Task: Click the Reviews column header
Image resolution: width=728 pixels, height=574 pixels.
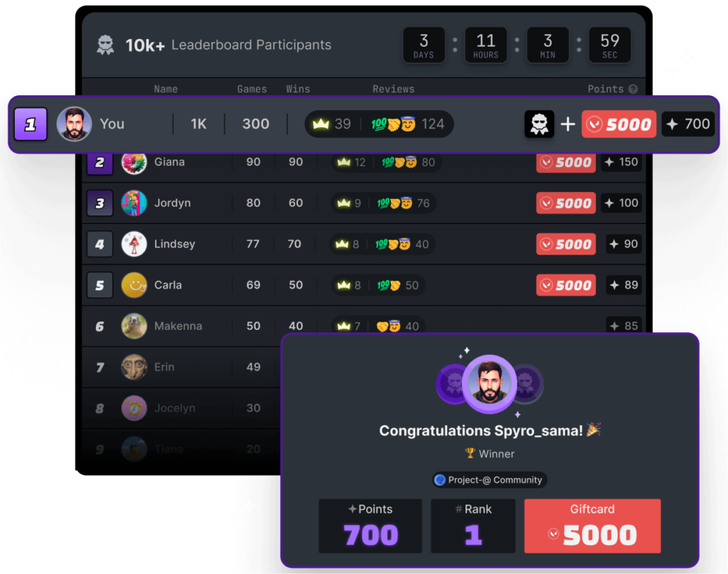Action: pyautogui.click(x=393, y=89)
